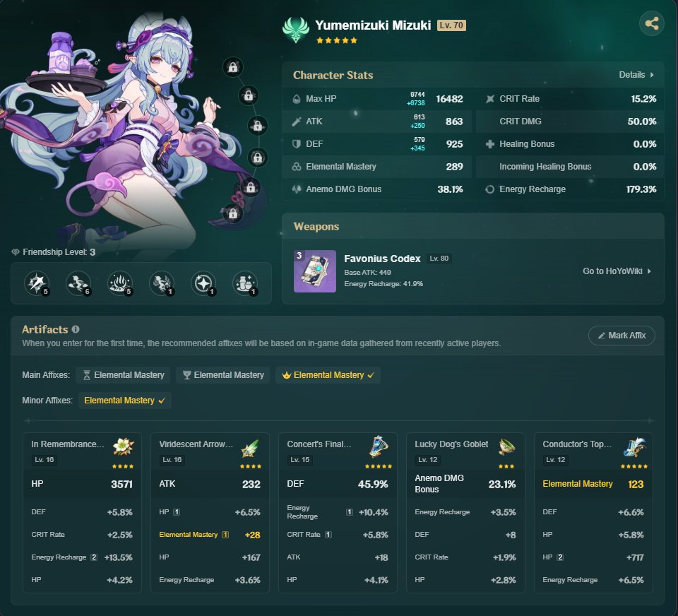Click the DEF shield icon

pos(296,144)
